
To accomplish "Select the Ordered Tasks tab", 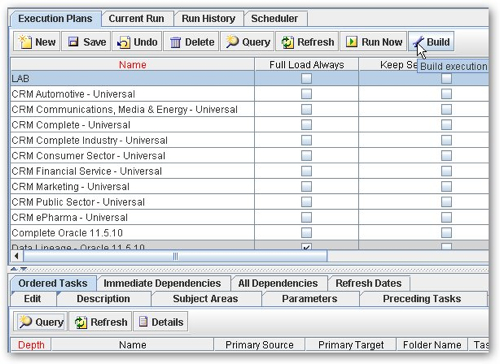I will point(53,283).
